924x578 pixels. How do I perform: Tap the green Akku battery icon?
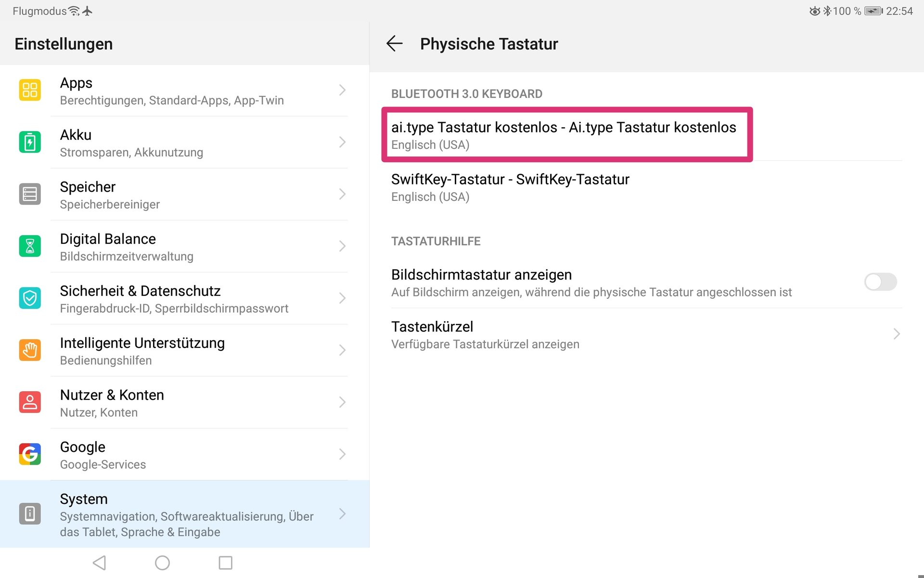[x=30, y=142]
